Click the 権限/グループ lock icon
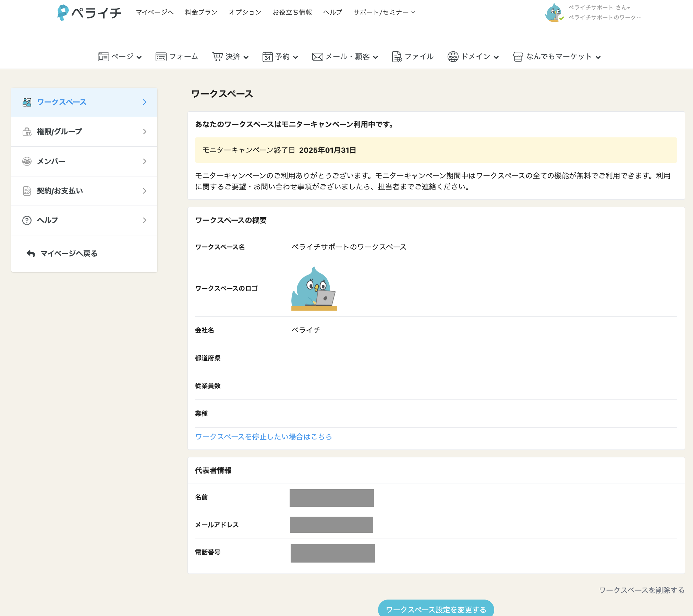 [x=27, y=132]
